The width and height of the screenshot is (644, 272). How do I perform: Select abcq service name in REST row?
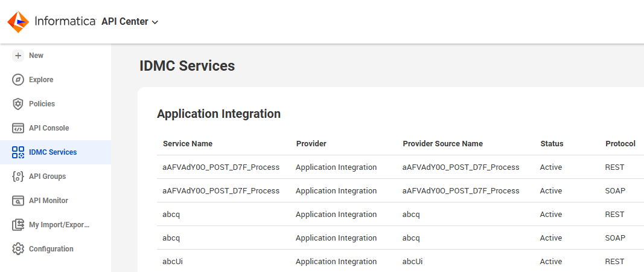(171, 215)
